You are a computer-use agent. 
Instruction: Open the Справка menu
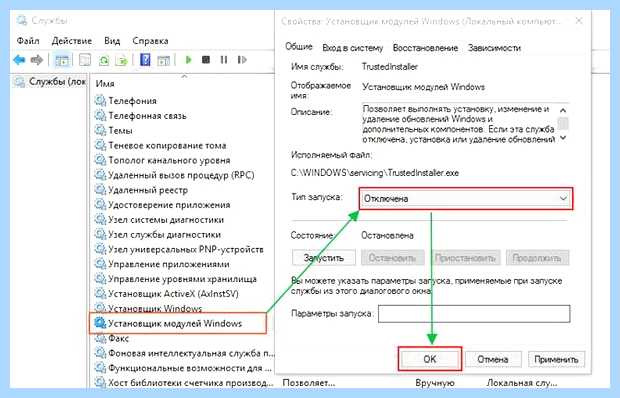(150, 41)
